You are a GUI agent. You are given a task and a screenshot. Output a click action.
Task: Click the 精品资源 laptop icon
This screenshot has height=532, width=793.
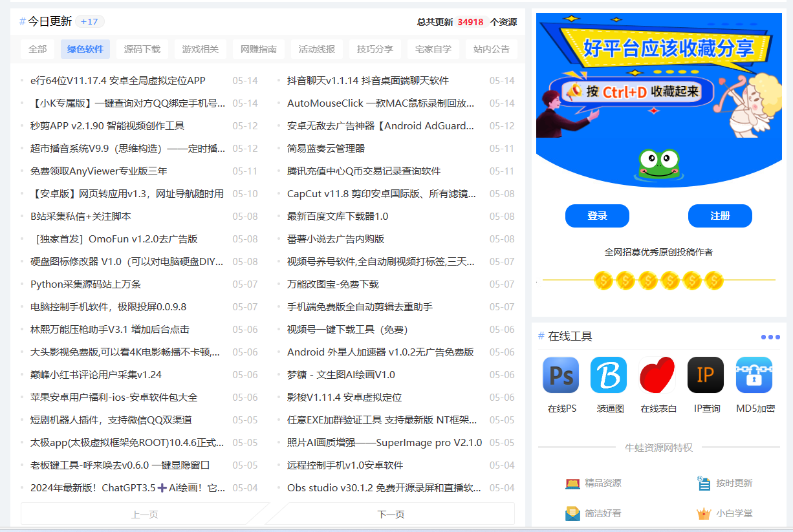[572, 483]
